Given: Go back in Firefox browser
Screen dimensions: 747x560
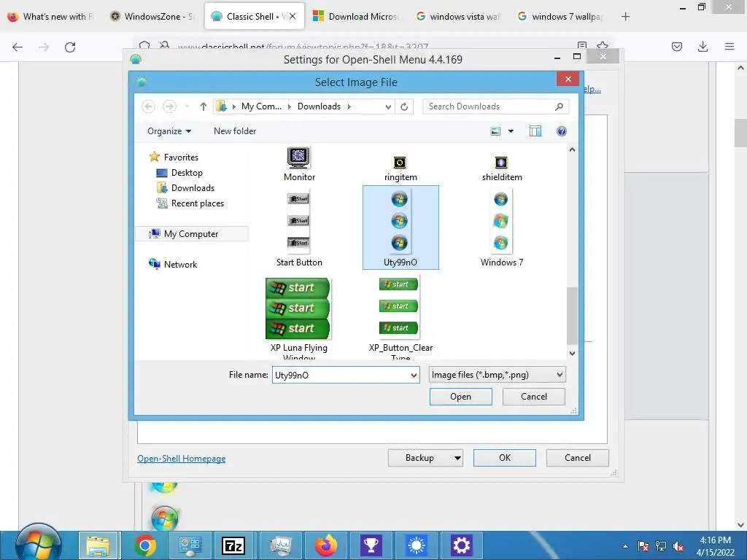Looking at the screenshot, I should click(x=18, y=47).
